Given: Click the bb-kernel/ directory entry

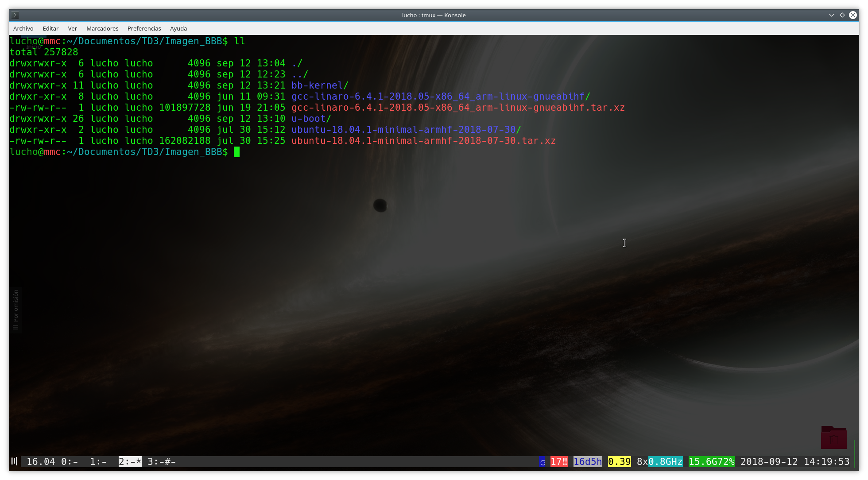Looking at the screenshot, I should (320, 85).
